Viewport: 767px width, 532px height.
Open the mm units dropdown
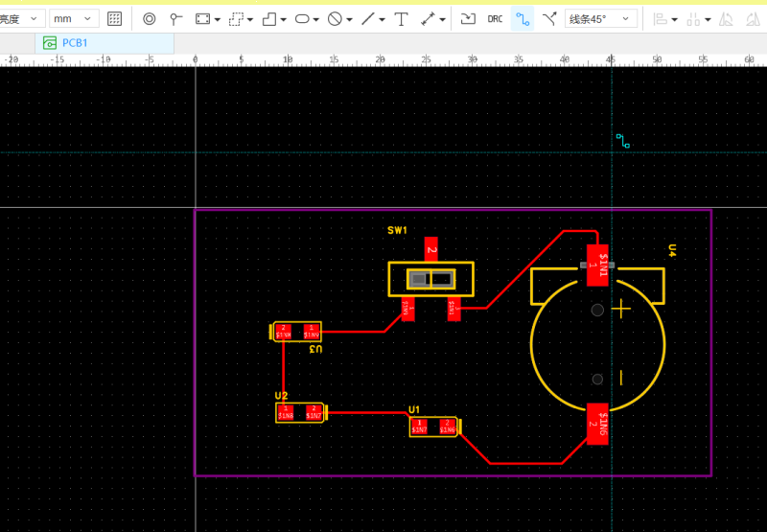74,18
